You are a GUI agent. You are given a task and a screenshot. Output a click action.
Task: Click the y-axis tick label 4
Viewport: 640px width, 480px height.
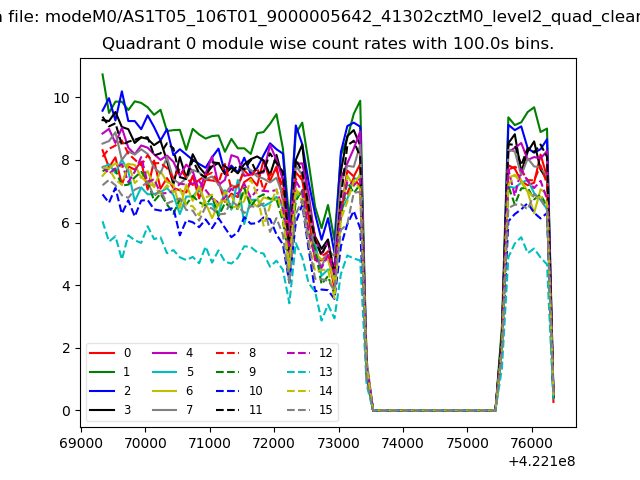coord(65,286)
